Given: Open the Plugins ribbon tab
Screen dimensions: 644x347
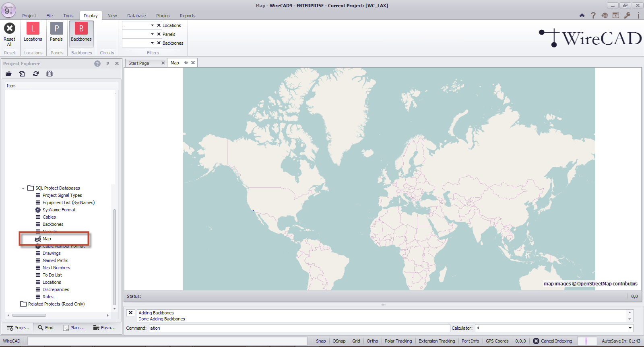Looking at the screenshot, I should (163, 16).
